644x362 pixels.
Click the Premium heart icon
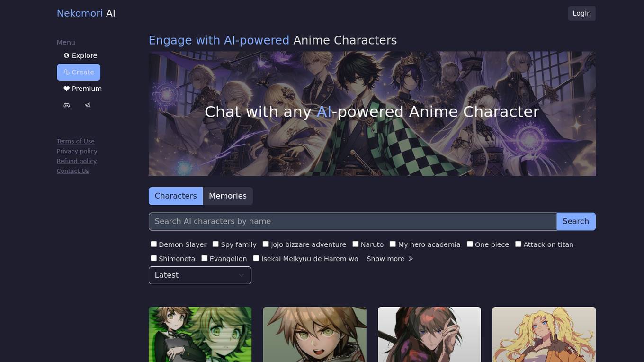pos(66,89)
